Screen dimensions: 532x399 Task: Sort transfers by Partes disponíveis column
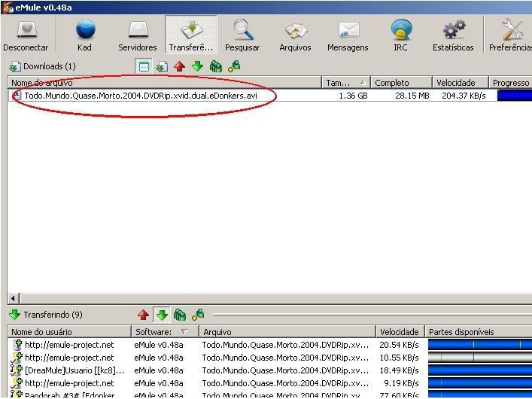(479, 332)
